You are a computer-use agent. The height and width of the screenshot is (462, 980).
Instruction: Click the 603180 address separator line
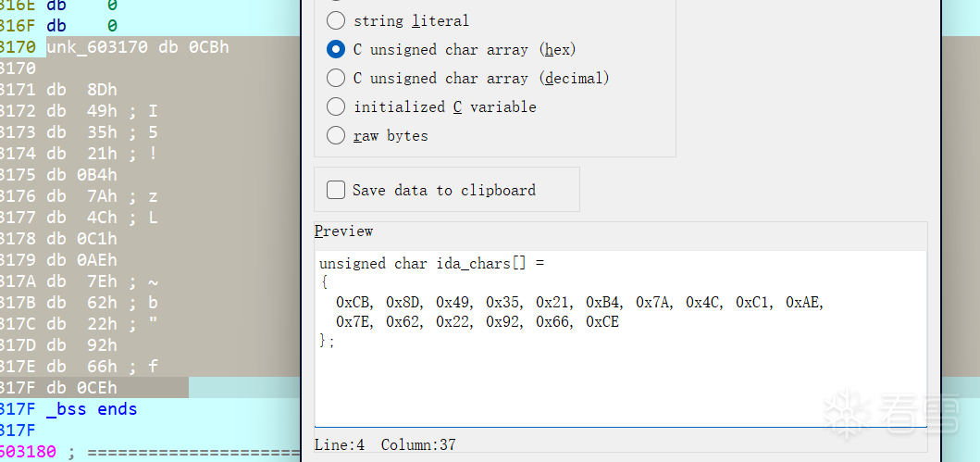pyautogui.click(x=139, y=452)
